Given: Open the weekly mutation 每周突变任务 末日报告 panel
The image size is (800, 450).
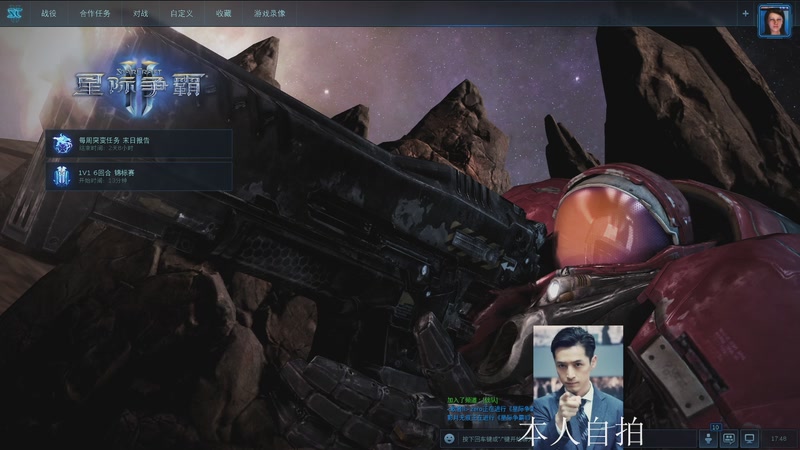Looking at the screenshot, I should [x=139, y=144].
